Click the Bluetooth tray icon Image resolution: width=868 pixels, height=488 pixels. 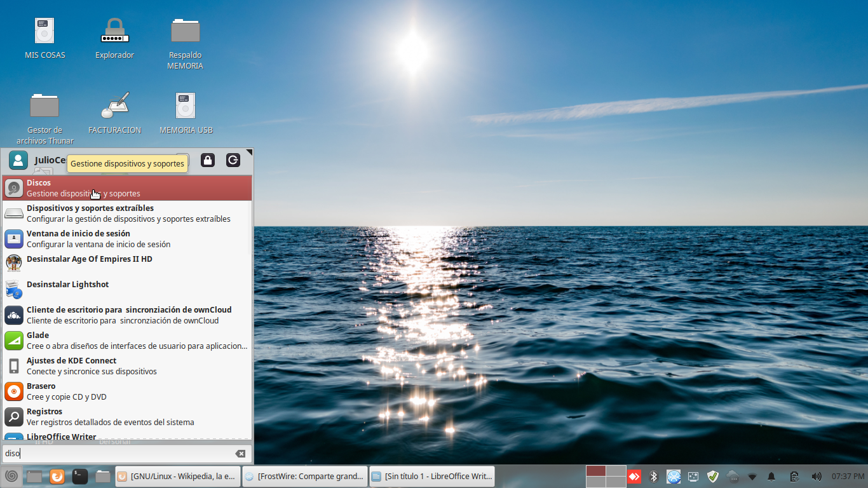(x=654, y=476)
